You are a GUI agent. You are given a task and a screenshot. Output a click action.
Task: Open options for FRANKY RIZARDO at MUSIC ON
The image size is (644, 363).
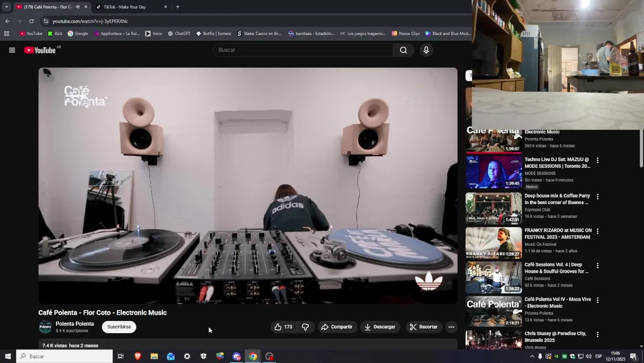click(598, 231)
